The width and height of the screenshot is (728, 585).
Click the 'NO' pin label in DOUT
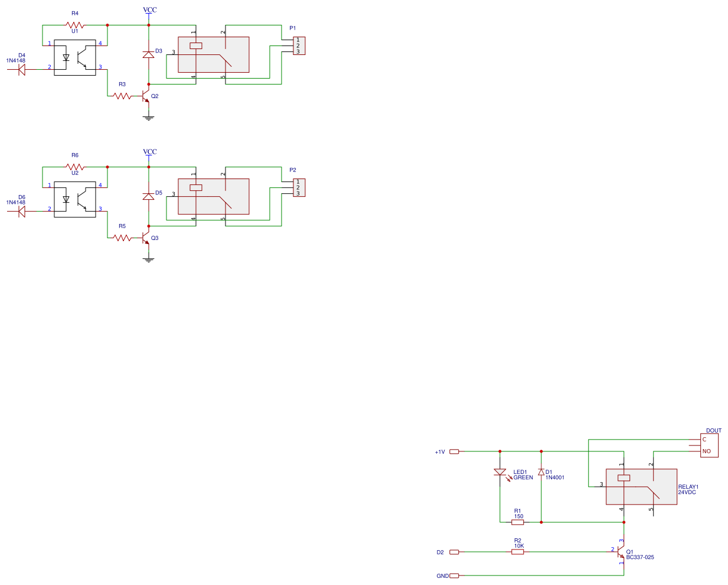[x=707, y=451]
